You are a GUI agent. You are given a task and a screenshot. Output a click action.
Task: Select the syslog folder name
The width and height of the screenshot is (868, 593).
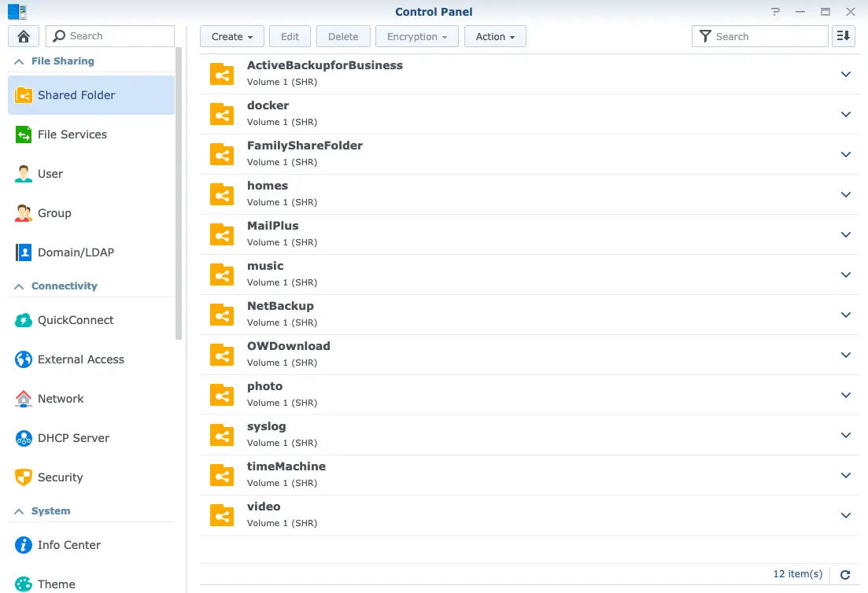[266, 426]
